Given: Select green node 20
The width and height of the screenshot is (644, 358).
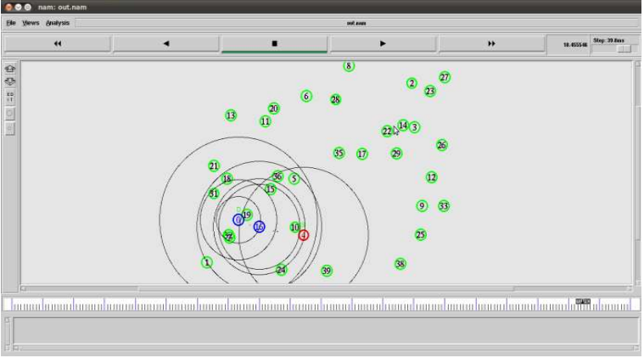Looking at the screenshot, I should (x=273, y=109).
